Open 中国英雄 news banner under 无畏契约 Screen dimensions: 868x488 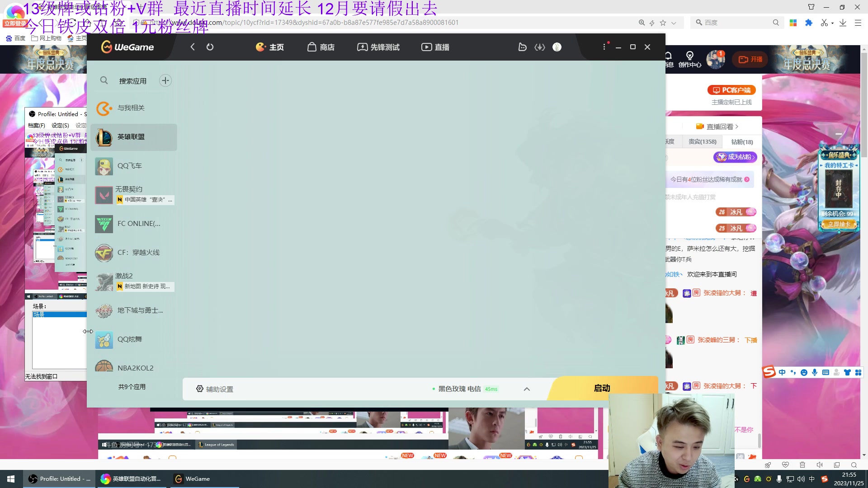click(145, 199)
